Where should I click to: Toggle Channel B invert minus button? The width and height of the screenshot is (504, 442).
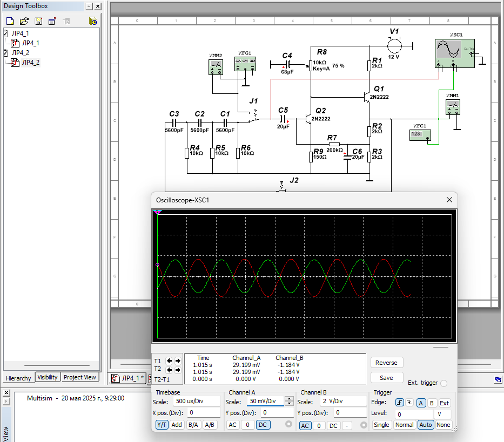pos(346,426)
